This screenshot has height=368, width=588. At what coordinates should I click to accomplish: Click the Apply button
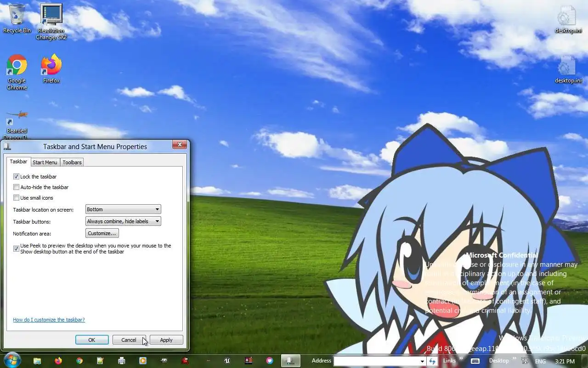point(166,340)
